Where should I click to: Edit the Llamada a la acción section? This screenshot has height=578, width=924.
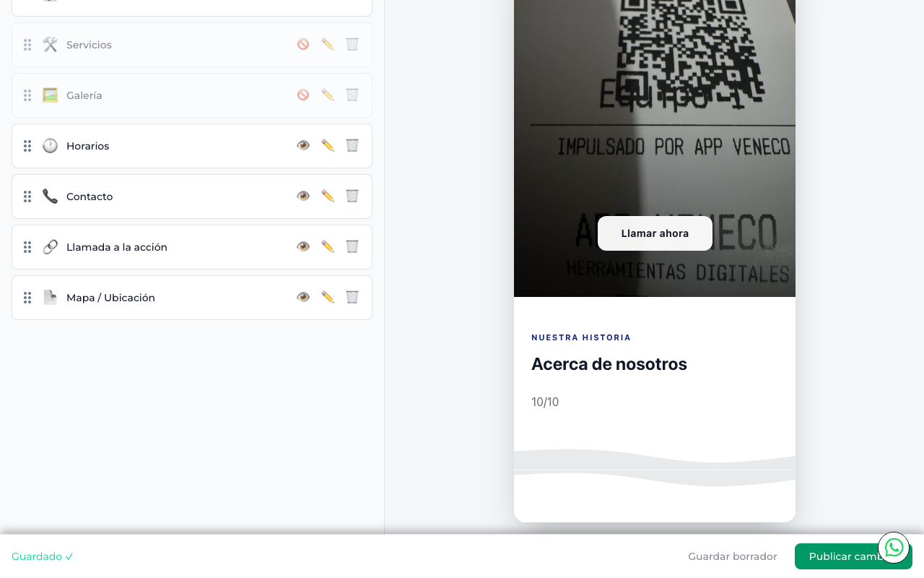pyautogui.click(x=328, y=246)
